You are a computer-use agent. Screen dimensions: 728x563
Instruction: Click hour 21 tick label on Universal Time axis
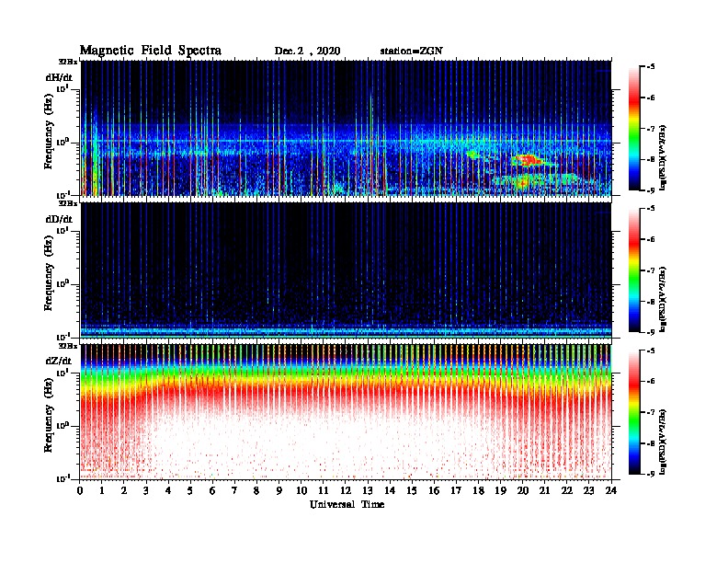click(544, 490)
